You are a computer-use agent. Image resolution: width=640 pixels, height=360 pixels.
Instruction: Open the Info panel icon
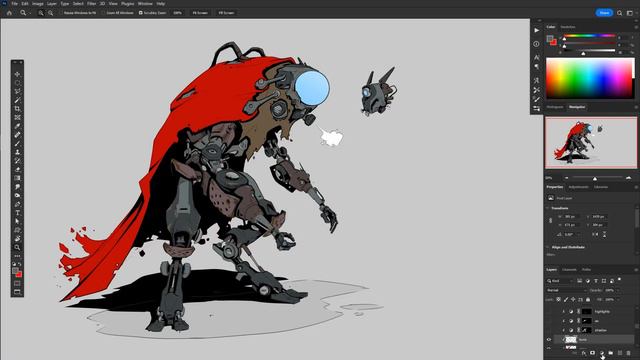pos(536,44)
